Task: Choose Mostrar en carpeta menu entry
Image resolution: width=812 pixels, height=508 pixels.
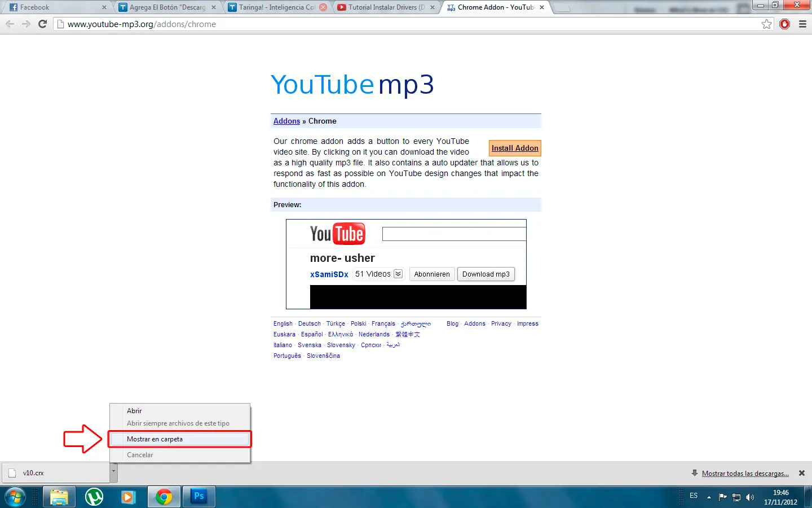Action: click(180, 439)
